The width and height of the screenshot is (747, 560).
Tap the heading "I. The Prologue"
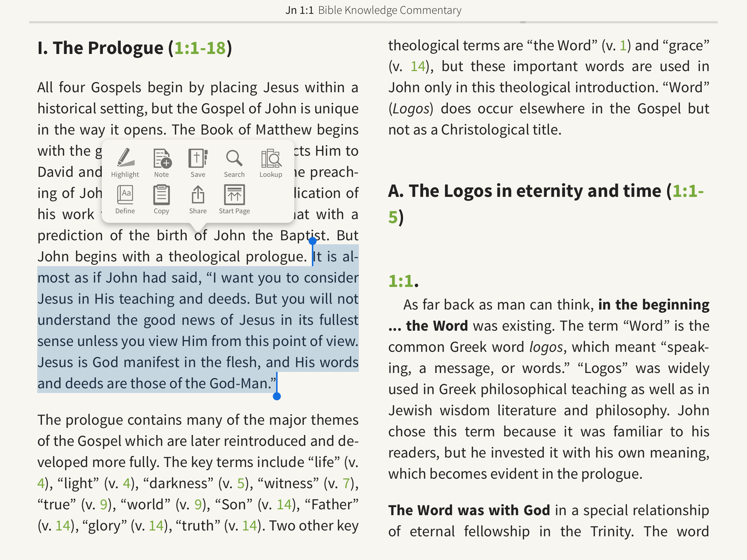click(x=100, y=48)
